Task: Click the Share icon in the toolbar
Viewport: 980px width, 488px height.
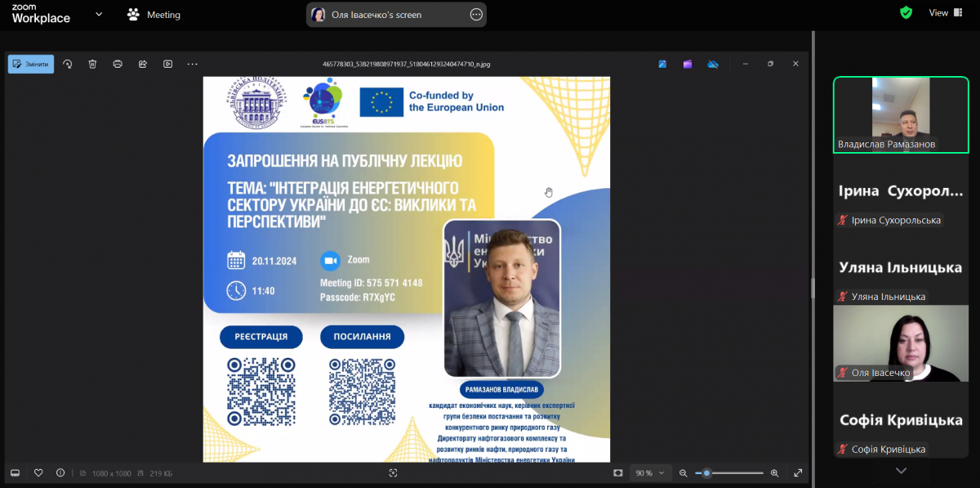Action: pyautogui.click(x=143, y=64)
